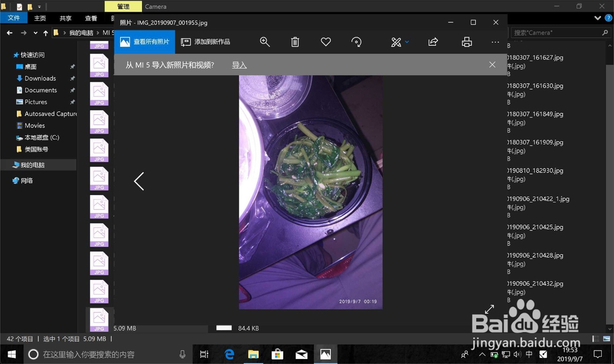Go to previous photo with the left arrow
The image size is (614, 364).
click(139, 181)
